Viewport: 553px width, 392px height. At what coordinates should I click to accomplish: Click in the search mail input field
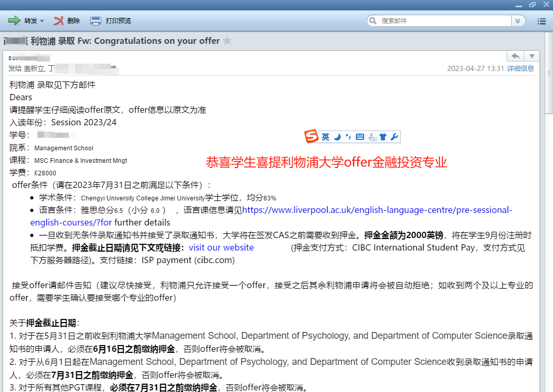tap(443, 21)
